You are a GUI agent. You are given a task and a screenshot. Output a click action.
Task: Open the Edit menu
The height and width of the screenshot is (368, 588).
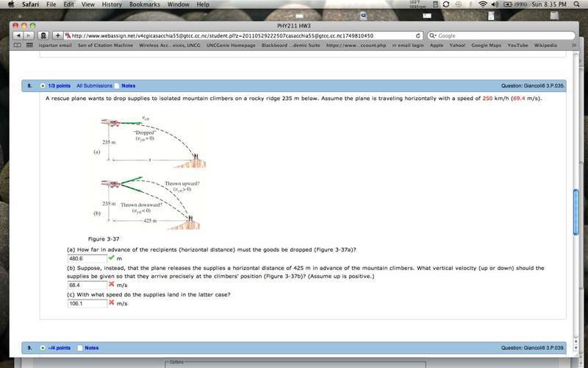[68, 4]
